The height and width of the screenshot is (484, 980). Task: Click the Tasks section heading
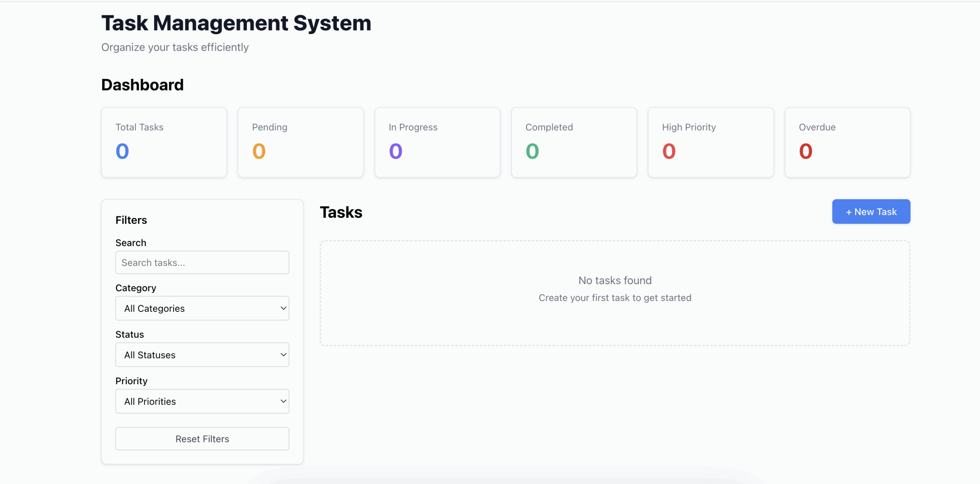pyautogui.click(x=341, y=212)
